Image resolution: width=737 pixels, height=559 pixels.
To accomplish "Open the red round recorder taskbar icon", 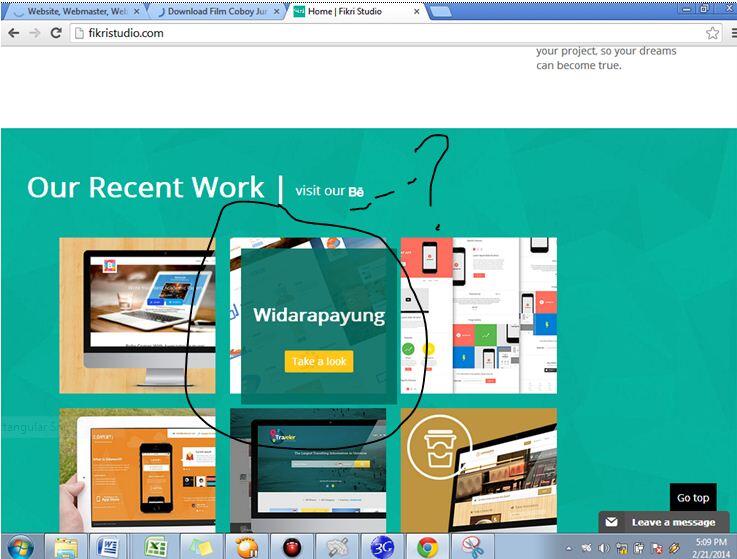I will click(x=291, y=547).
